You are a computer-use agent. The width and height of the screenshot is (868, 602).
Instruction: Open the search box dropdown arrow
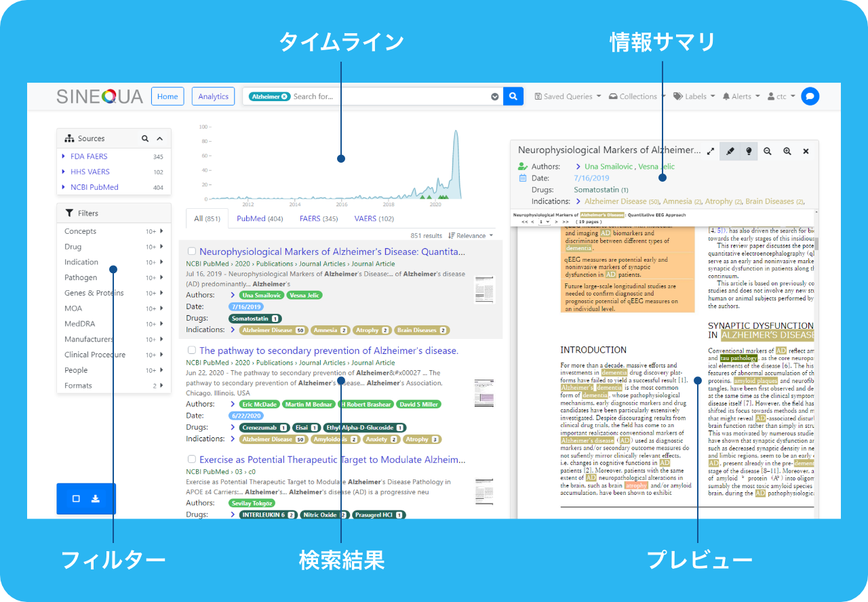[x=495, y=96]
